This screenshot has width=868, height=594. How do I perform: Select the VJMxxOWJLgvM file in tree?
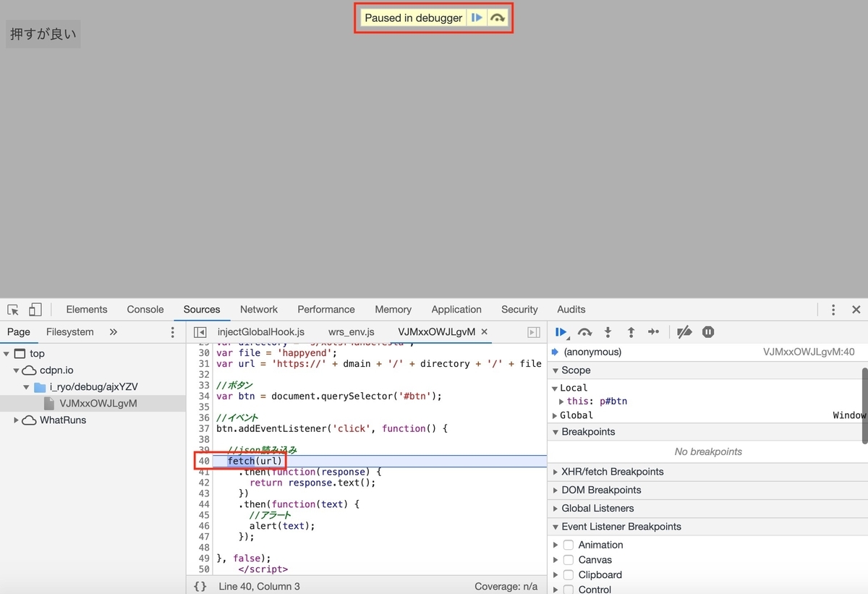tap(98, 404)
